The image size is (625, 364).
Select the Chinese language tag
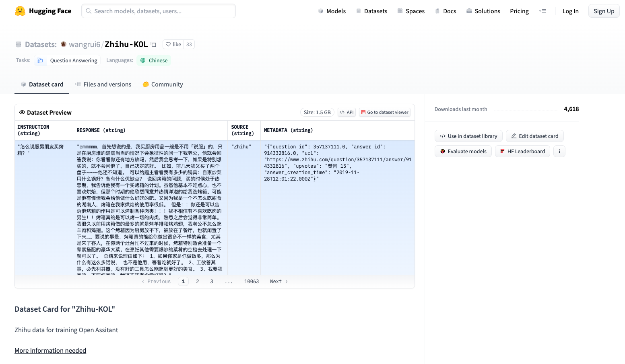pyautogui.click(x=154, y=60)
